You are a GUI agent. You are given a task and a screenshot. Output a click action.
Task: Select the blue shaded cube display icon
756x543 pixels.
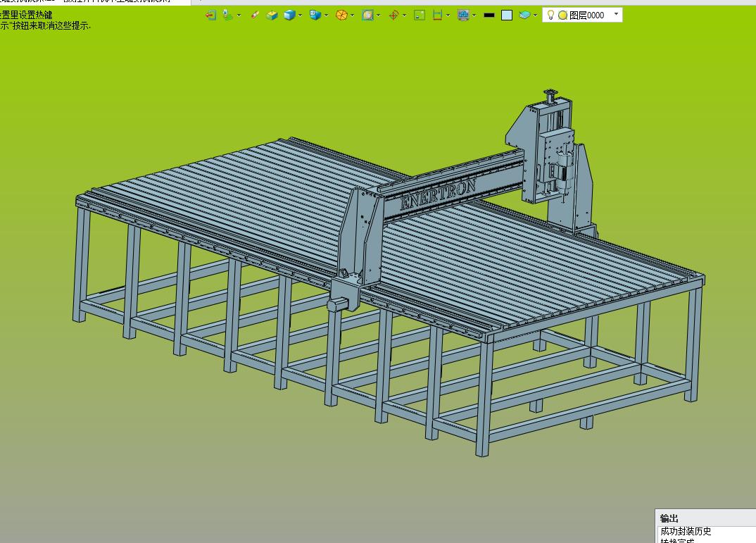click(289, 15)
